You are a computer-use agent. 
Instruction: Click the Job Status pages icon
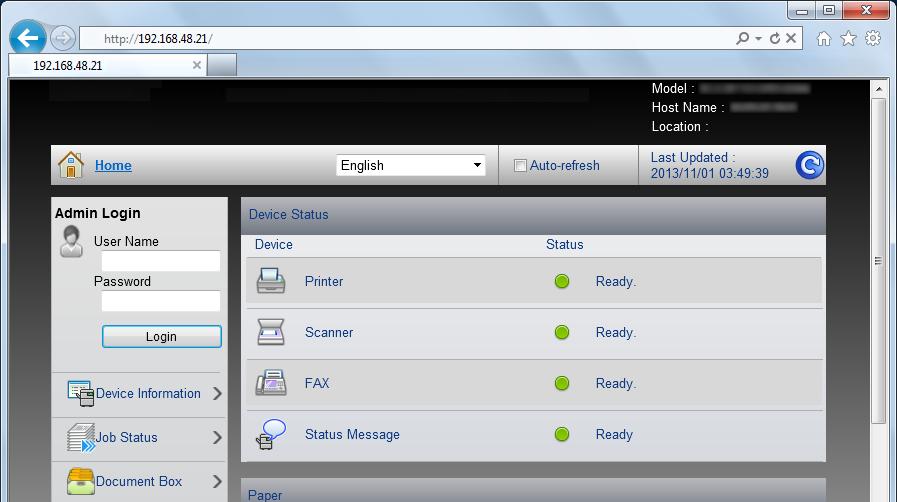coord(81,437)
